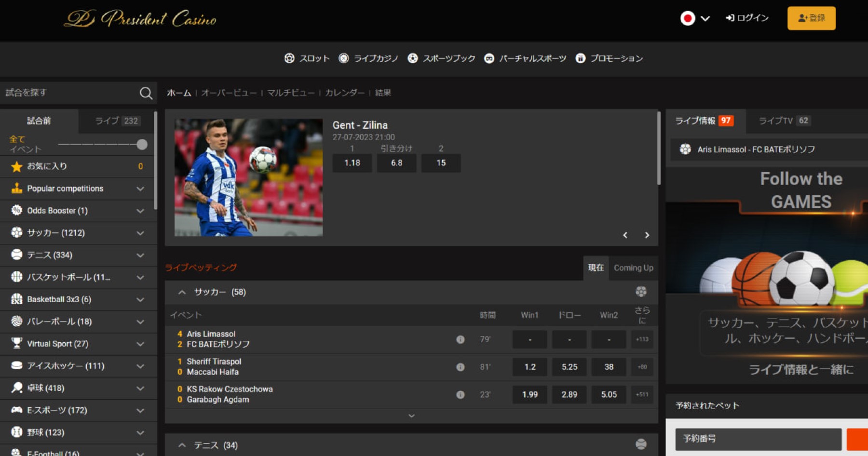Select the Coming Up tab
Screen dimensions: 868x456
[x=634, y=268]
